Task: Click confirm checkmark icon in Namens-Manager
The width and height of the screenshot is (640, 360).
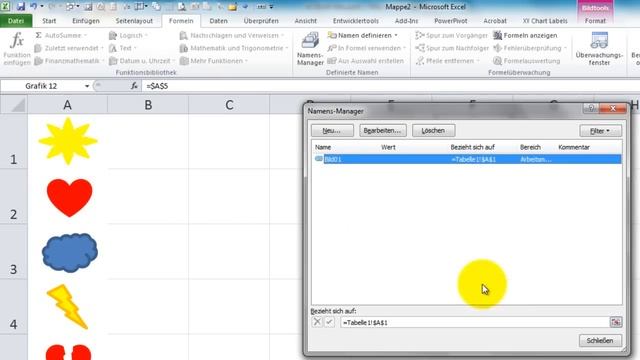Action: coord(329,322)
